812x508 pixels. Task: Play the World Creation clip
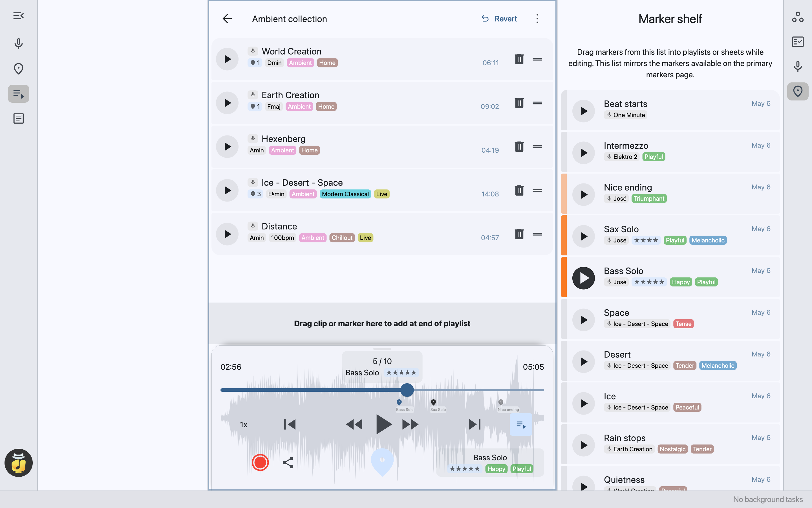coord(227,59)
